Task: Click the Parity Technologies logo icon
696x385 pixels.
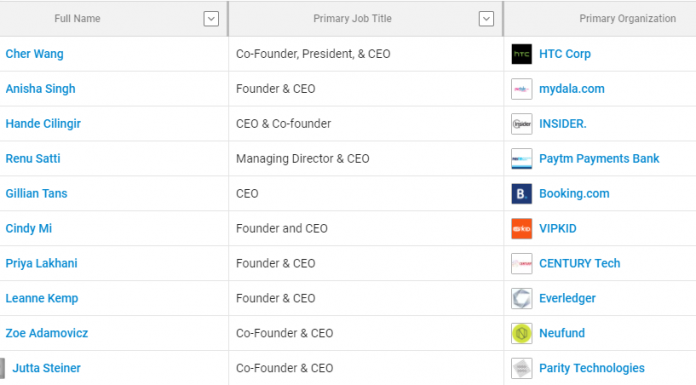Action: (522, 369)
